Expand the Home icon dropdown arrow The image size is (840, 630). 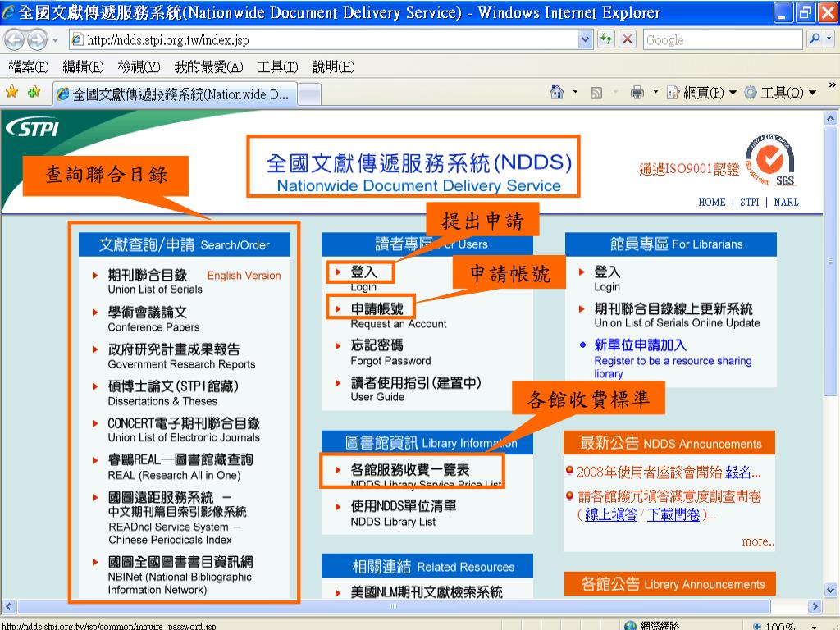pyautogui.click(x=575, y=92)
